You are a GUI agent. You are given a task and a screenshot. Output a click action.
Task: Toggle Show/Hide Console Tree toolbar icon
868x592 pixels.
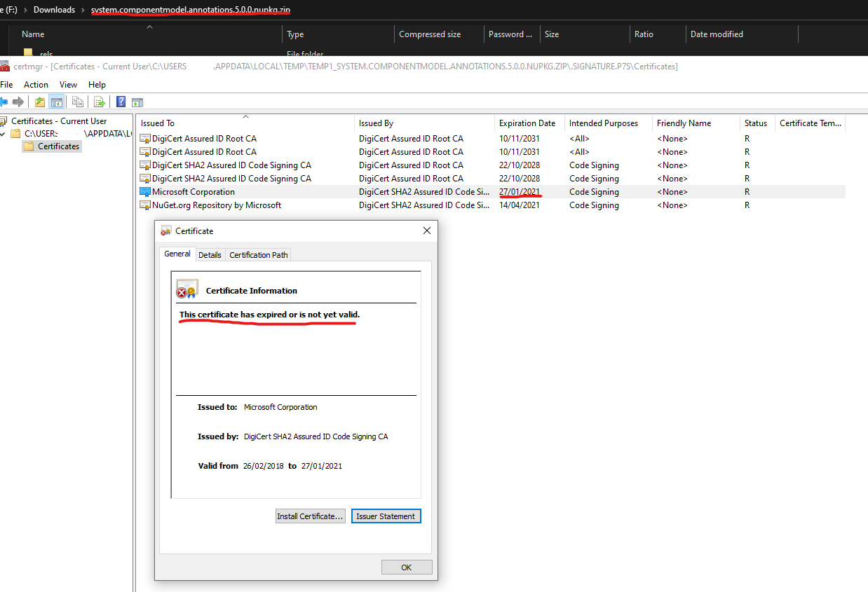click(x=57, y=102)
